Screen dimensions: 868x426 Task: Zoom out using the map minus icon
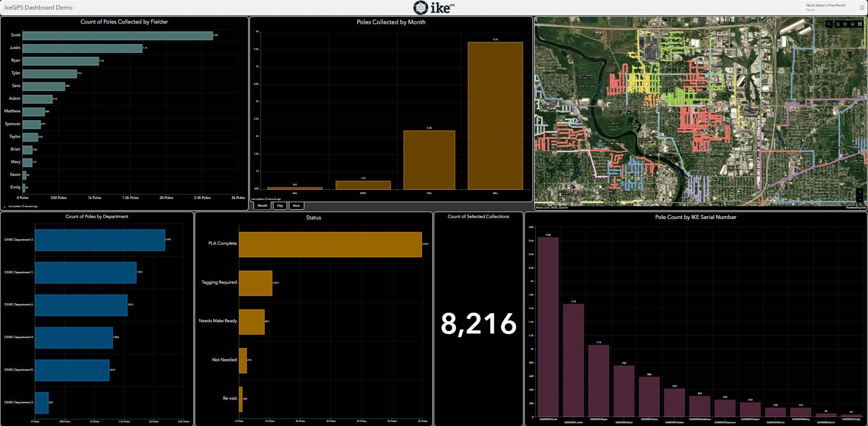click(860, 199)
